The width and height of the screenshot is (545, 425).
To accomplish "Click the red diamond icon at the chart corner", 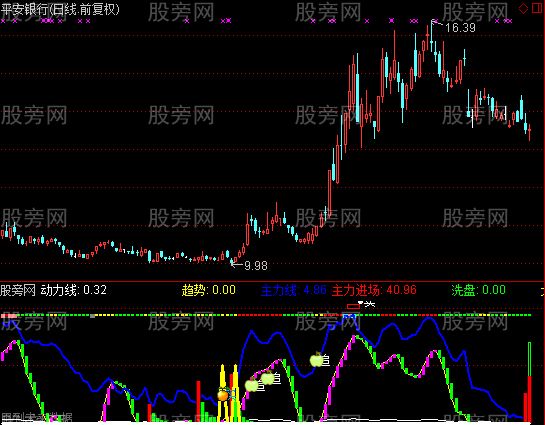I will (523, 9).
